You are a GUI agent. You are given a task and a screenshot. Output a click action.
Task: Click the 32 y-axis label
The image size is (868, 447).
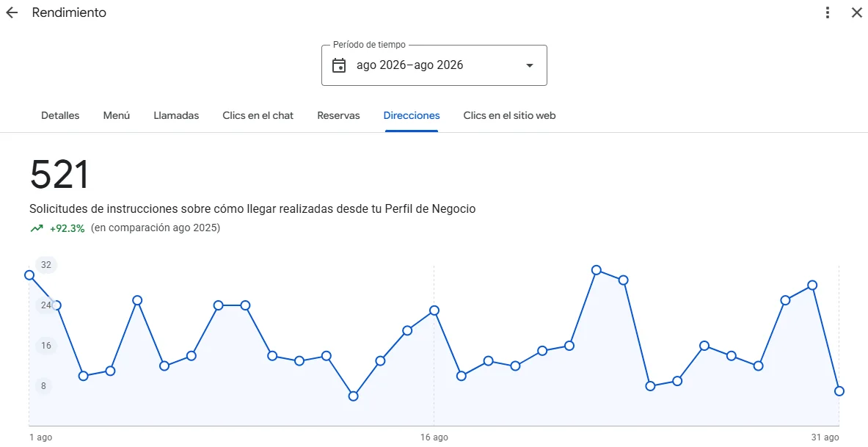[46, 265]
